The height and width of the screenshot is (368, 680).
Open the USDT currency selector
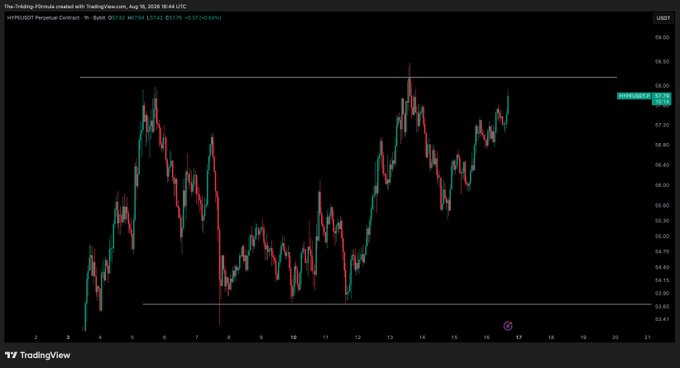click(x=663, y=18)
